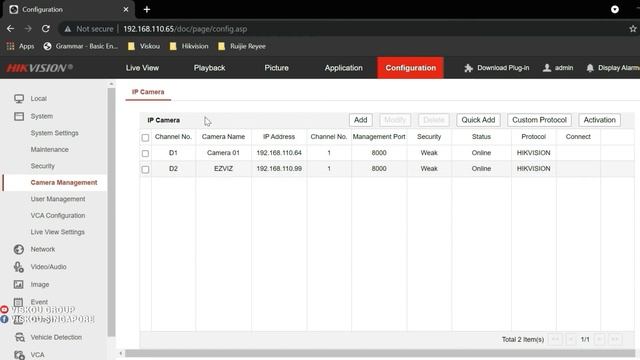This screenshot has width=640, height=360.
Task: Click the bottom horizontal scrollbar
Action: [380, 353]
